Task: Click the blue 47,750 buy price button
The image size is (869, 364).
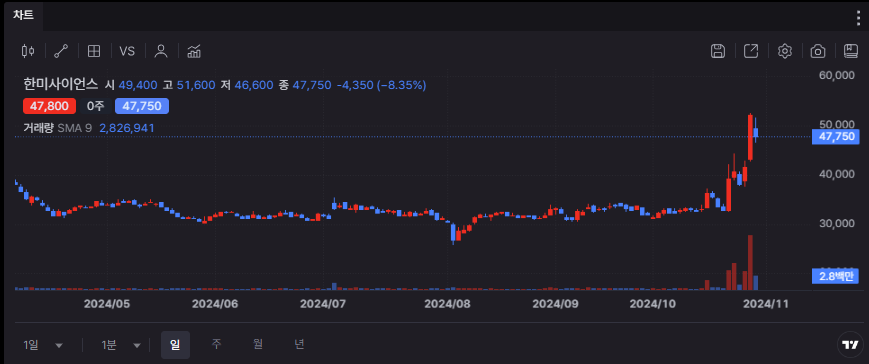Action: coord(142,106)
